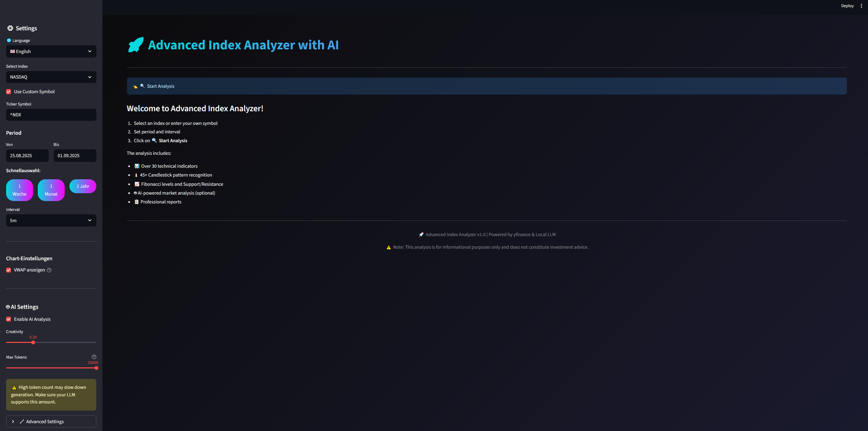Click the Deploy menu item
This screenshot has width=868, height=431.
tap(847, 6)
